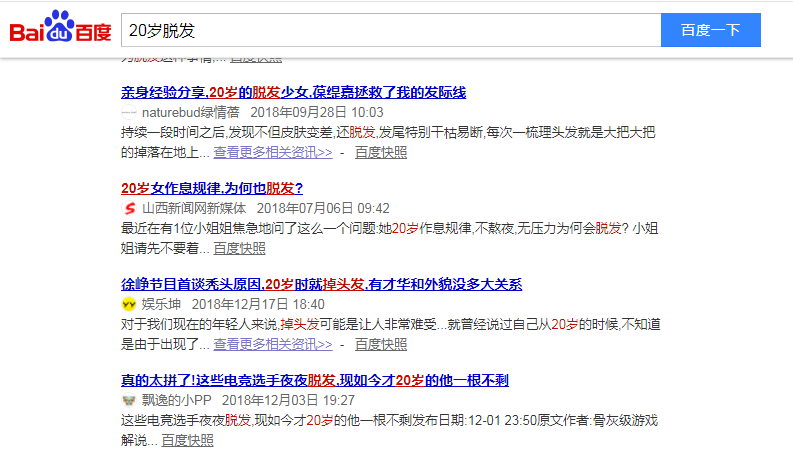
Task: Open 百度快照 for the 飘逸的小PP result
Action: pos(187,440)
